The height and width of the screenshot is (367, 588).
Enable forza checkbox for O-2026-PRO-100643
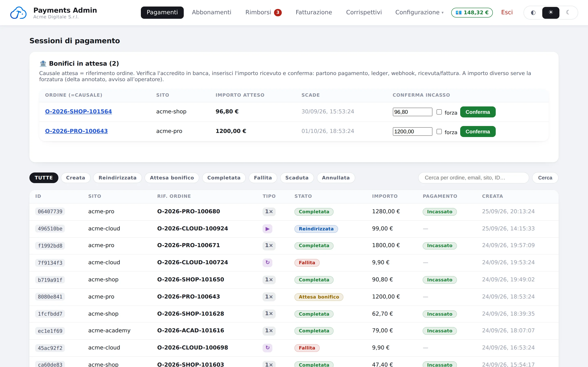(x=439, y=132)
